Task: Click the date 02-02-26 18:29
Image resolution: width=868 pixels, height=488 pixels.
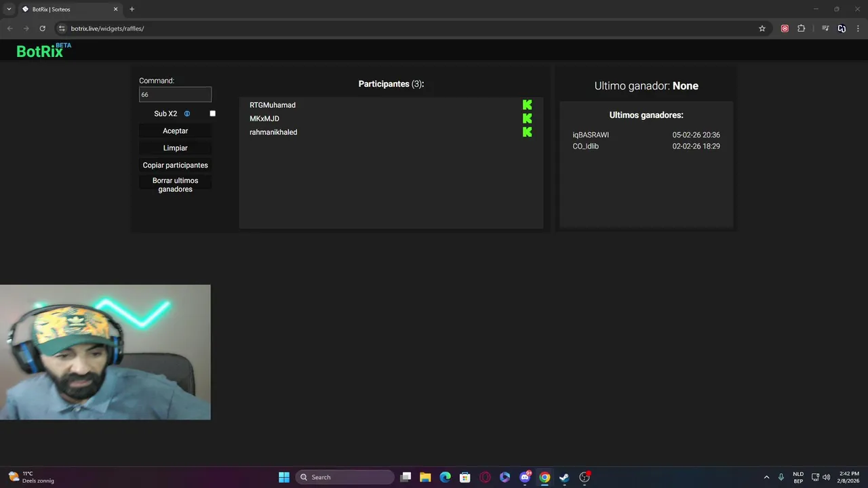Action: pyautogui.click(x=696, y=146)
